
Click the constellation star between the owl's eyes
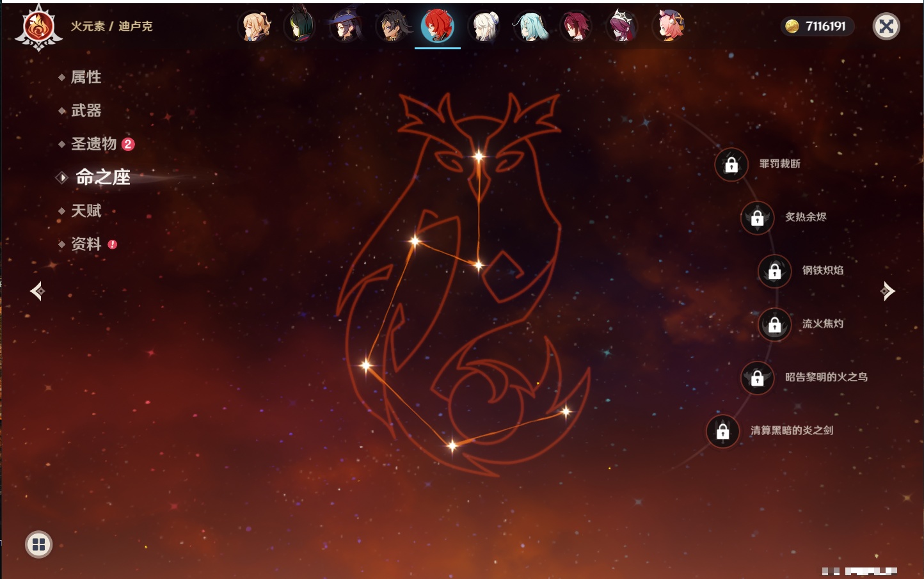[x=479, y=156]
